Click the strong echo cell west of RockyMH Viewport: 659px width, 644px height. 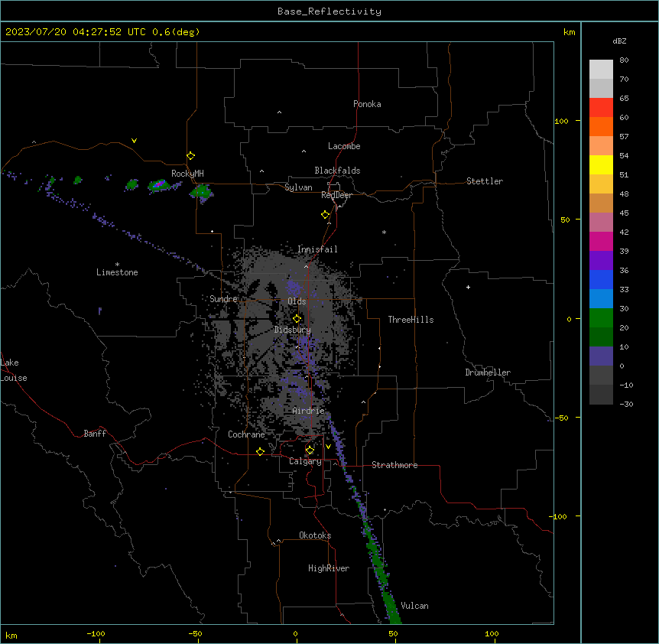[x=159, y=185]
